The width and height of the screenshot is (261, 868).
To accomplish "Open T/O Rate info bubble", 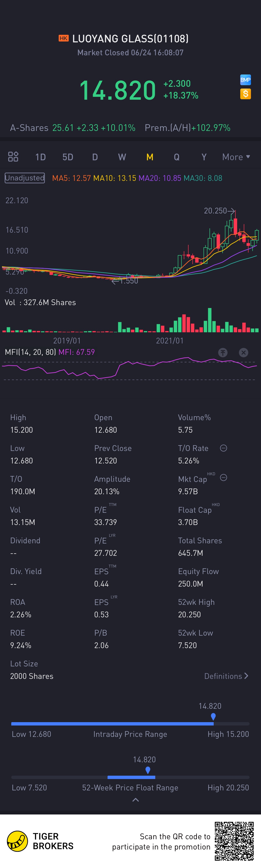I will (223, 448).
